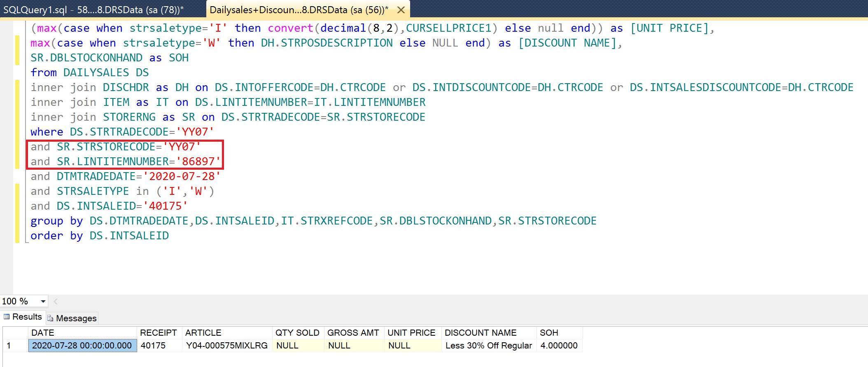
Task: Click the 'SR.DBLSTOCKONHAND as SOH' line
Action: (110, 58)
